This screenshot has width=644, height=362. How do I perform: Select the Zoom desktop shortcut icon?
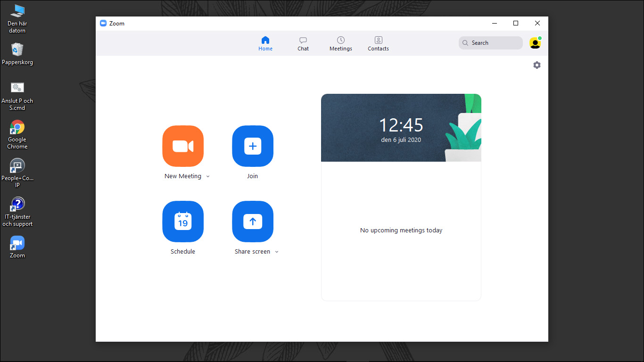point(17,244)
